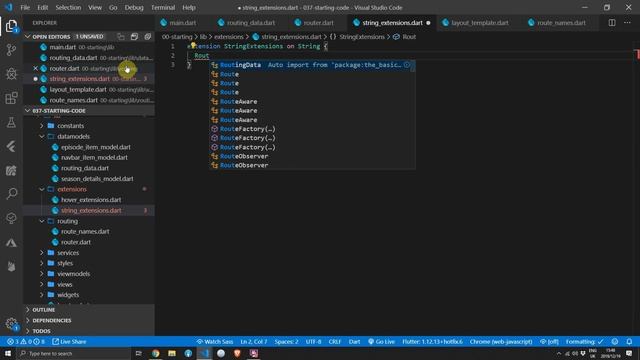The image size is (640, 360).
Task: Click the Split Editor icon
Action: [x=612, y=23]
